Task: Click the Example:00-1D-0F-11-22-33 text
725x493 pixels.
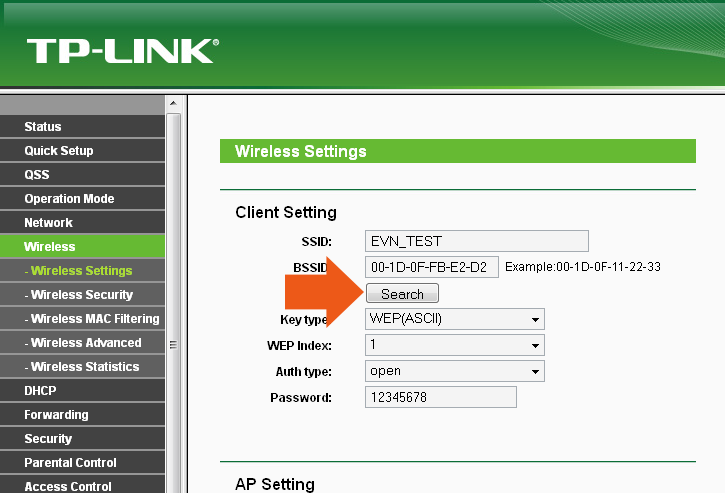Action: point(583,267)
